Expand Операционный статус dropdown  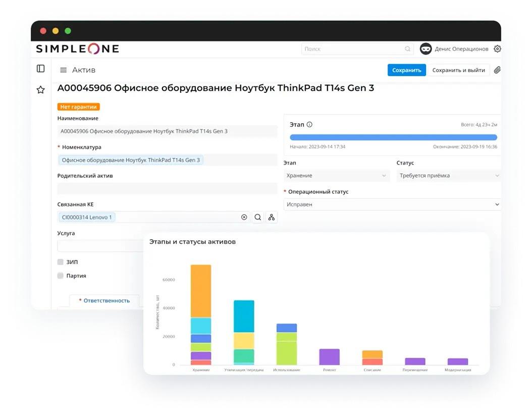[x=392, y=204]
